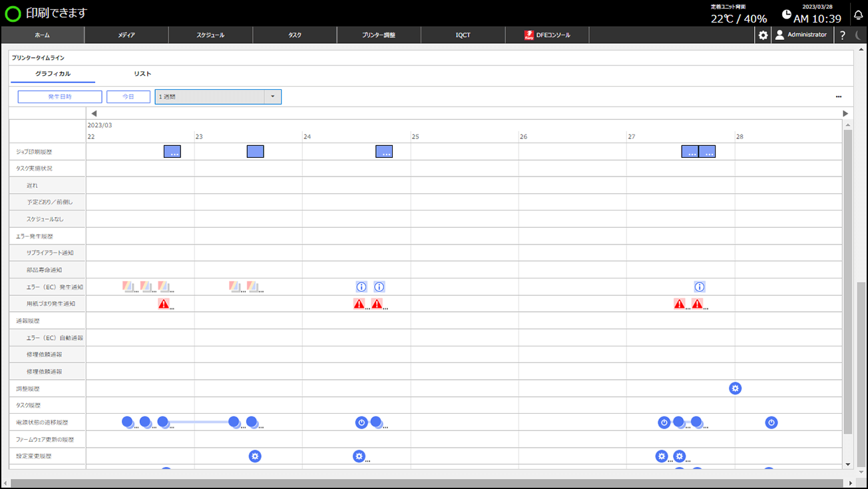Switch to the リスト tab
Screen dimensions: 868x489
[x=142, y=74]
